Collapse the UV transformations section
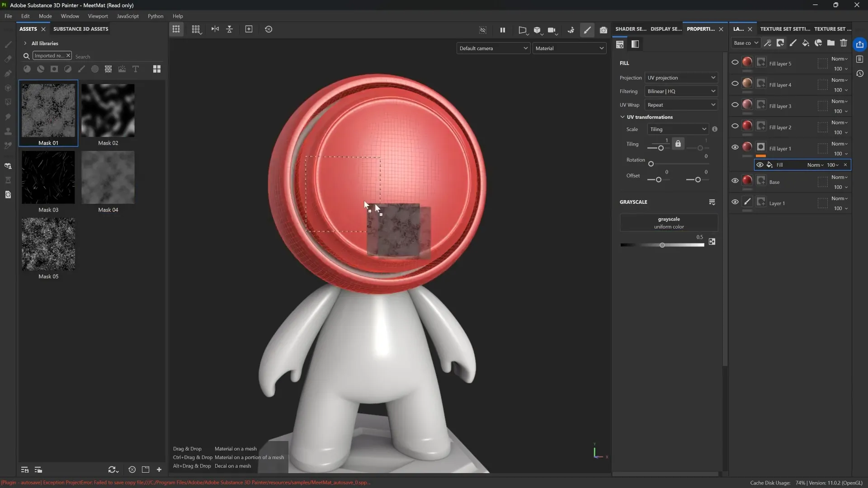The width and height of the screenshot is (868, 488). 623,117
